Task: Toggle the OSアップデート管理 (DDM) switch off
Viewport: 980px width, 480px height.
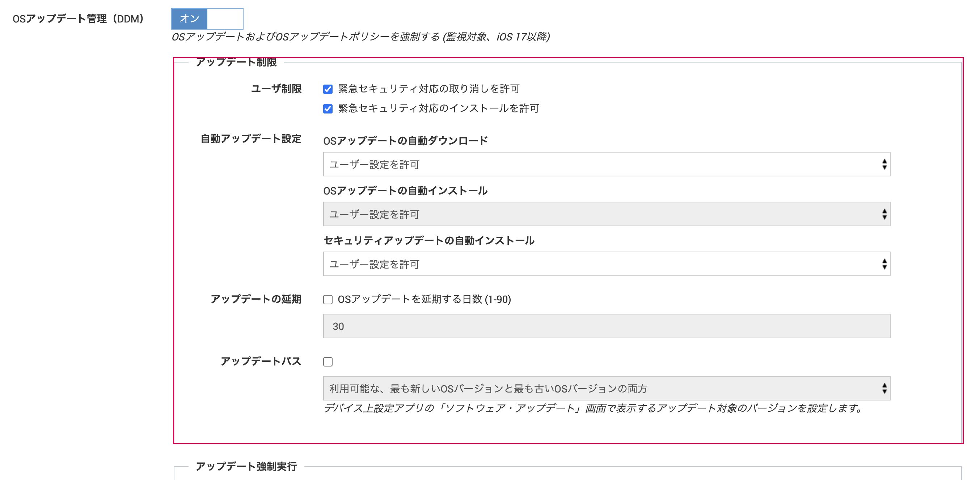Action: 207,19
